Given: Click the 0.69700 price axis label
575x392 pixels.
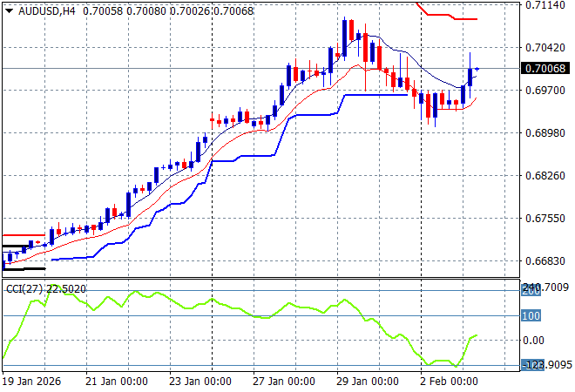Looking at the screenshot, I should pyautogui.click(x=545, y=91).
